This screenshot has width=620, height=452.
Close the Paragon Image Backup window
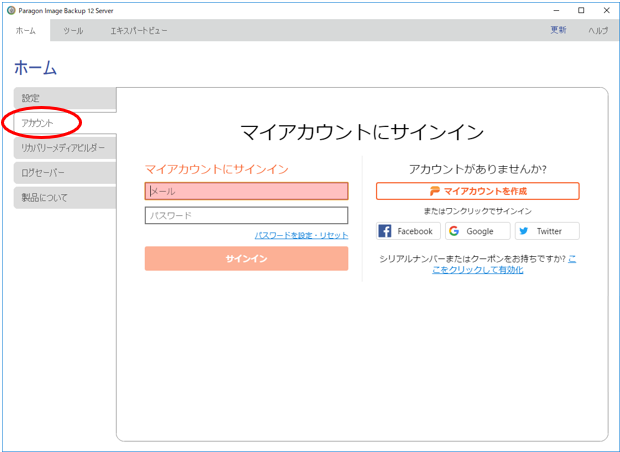[x=606, y=11]
